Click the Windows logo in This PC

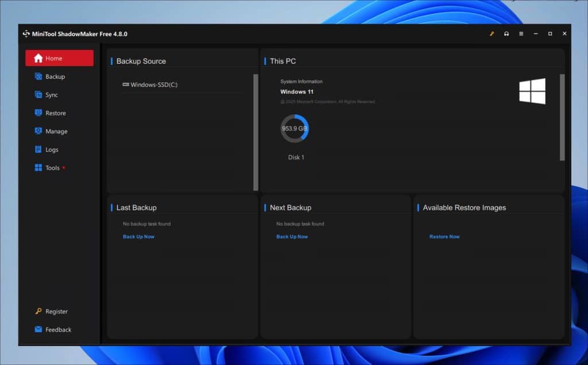tap(532, 91)
